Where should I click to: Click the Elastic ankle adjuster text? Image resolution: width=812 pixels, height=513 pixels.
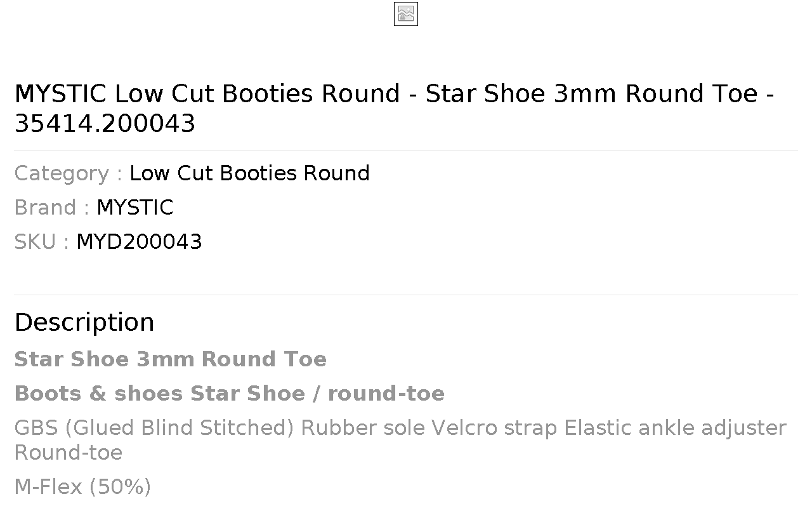pos(676,428)
